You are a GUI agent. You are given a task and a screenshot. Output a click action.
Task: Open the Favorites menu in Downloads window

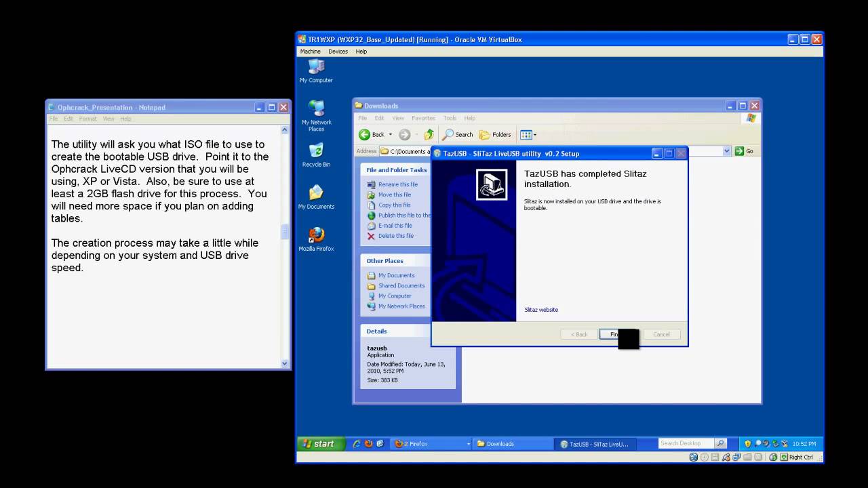[424, 119]
